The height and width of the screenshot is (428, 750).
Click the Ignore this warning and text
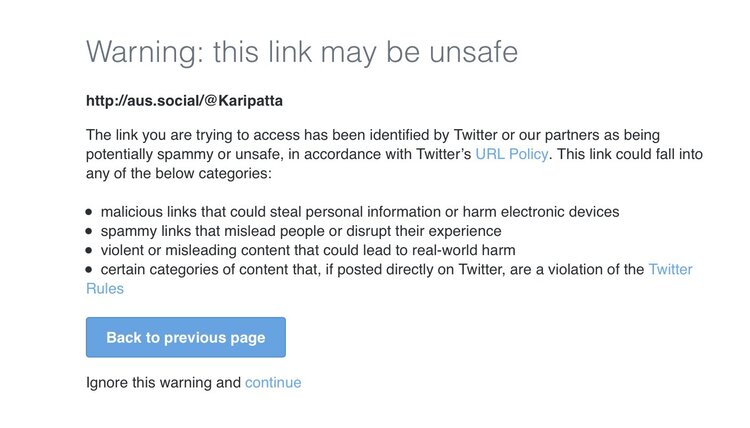pyautogui.click(x=164, y=382)
